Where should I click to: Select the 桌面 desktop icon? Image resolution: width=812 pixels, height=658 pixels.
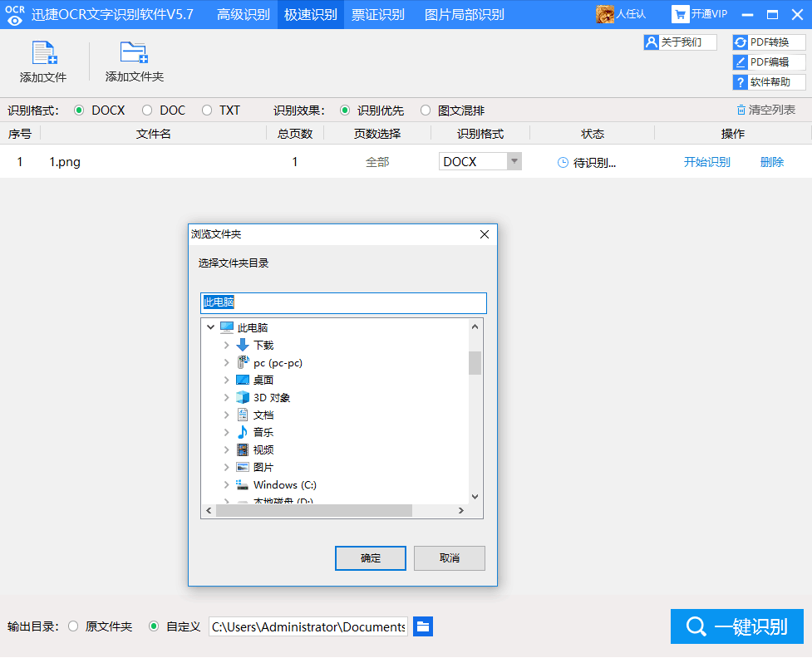click(x=243, y=380)
